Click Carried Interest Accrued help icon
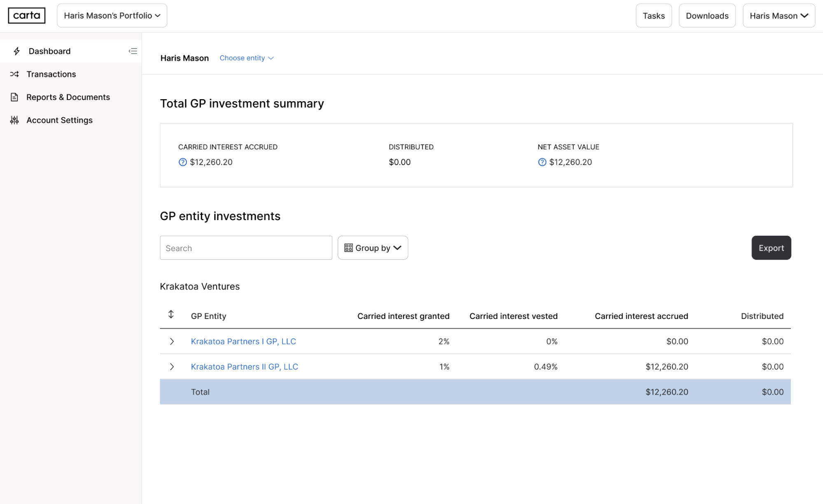Screen dimensions: 823x504 point(183,162)
